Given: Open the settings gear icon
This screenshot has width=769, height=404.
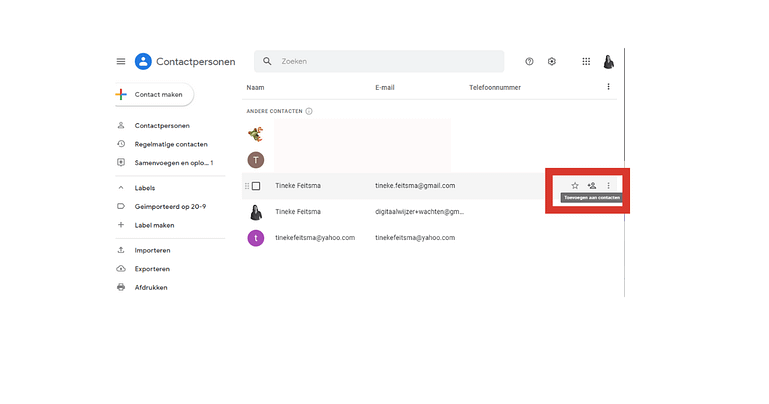Looking at the screenshot, I should [552, 61].
